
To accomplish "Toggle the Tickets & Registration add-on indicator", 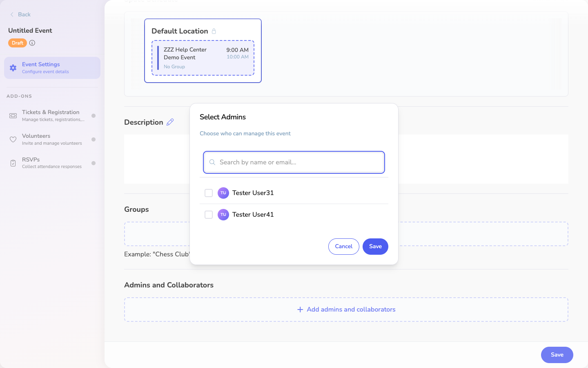I will point(94,116).
